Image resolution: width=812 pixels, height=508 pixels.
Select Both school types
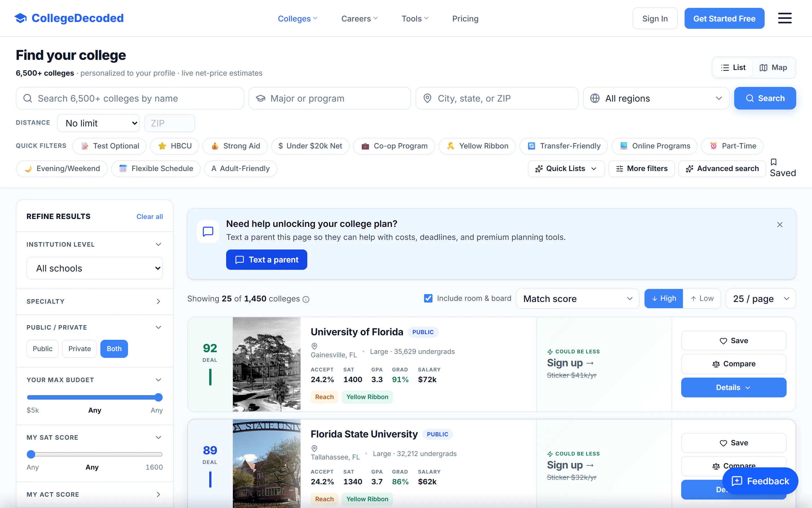click(114, 349)
